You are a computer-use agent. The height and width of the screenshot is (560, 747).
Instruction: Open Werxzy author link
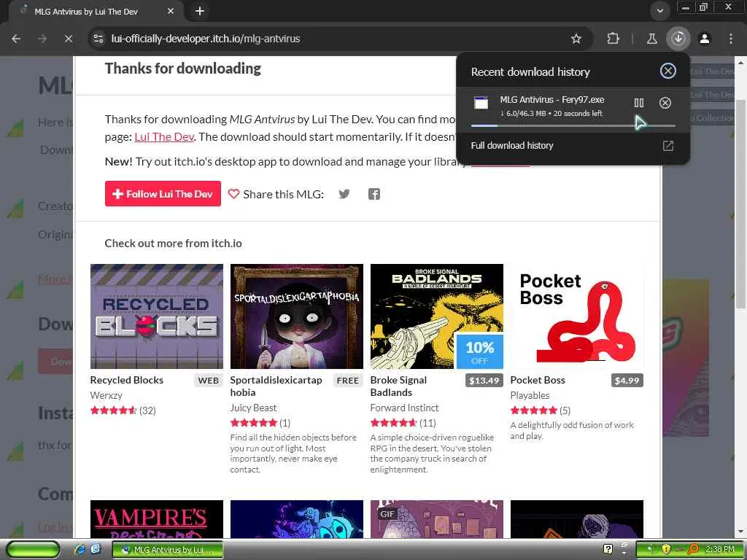(x=107, y=395)
